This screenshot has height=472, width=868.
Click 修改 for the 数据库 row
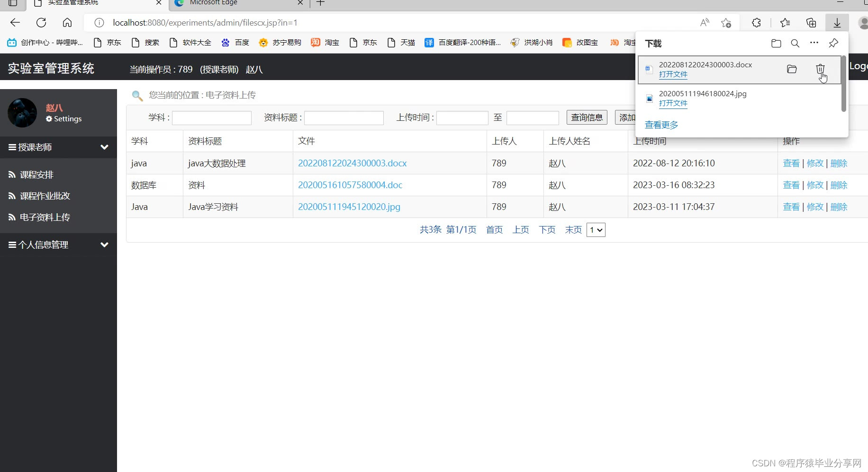pyautogui.click(x=815, y=185)
